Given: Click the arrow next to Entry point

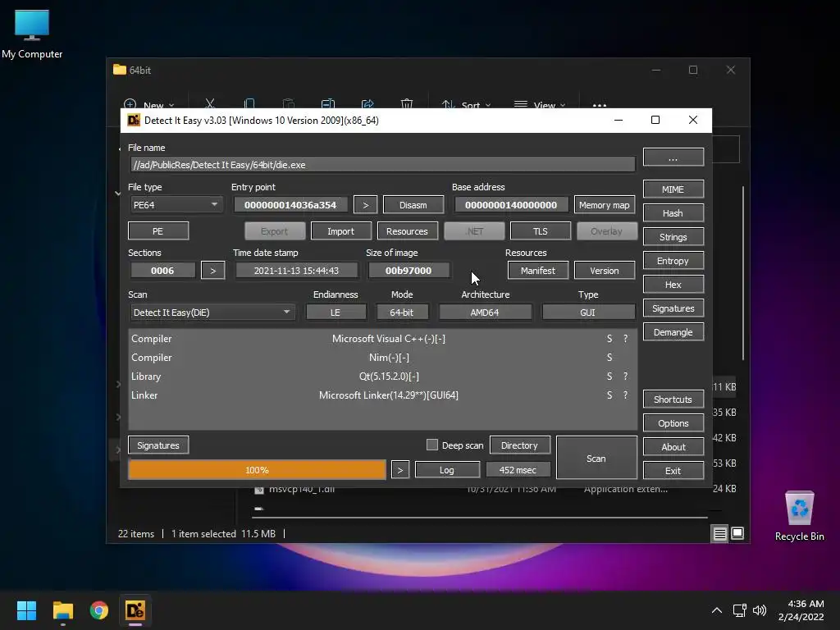Looking at the screenshot, I should pyautogui.click(x=365, y=204).
